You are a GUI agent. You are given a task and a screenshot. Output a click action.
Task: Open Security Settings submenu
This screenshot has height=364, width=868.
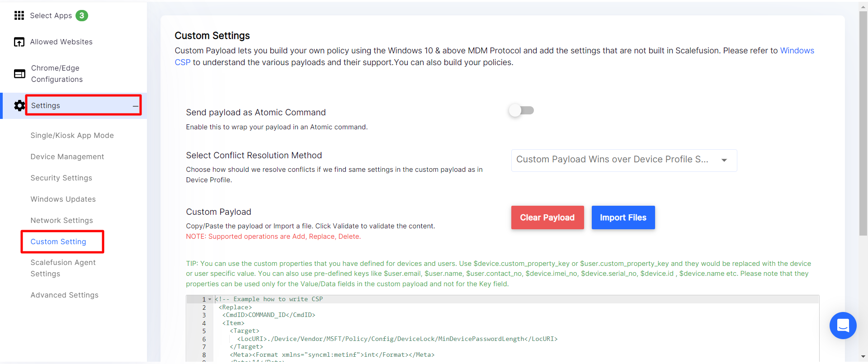coord(61,178)
